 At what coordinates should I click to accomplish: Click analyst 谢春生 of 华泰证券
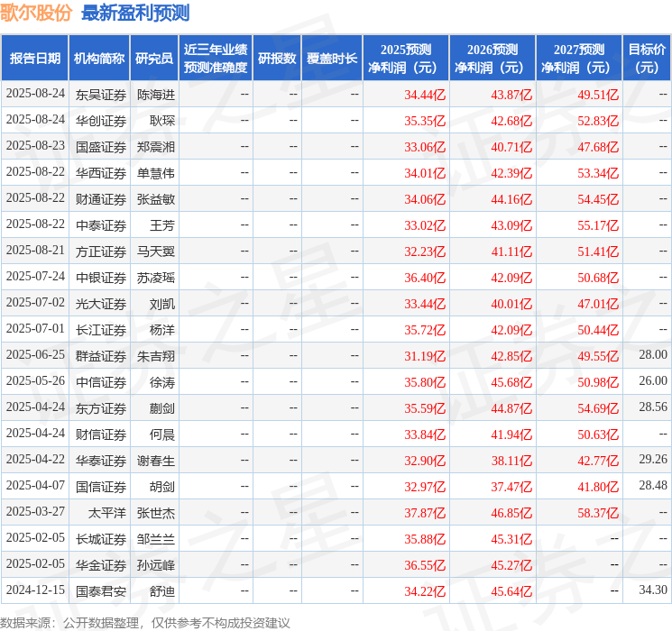[155, 460]
